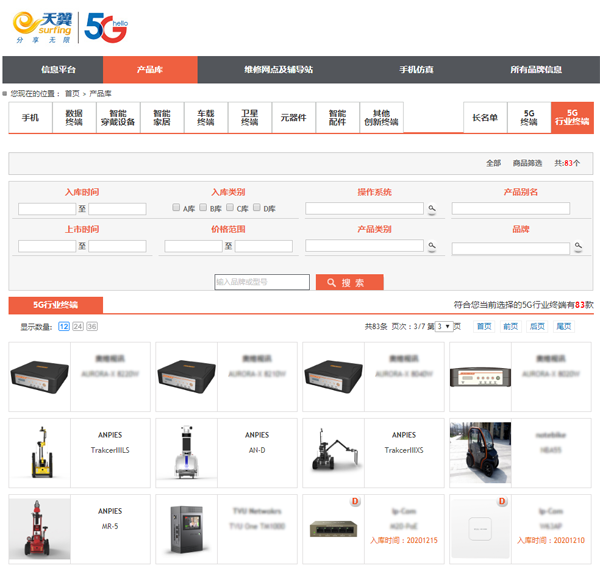Check the B库 checkbox
The image size is (600, 571).
(203, 208)
